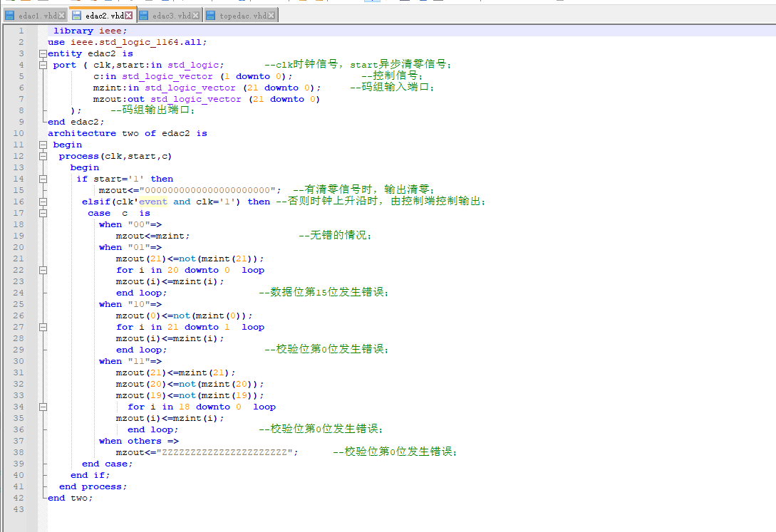Click the 'process(clk,start,c)' statement
776x532 pixels.
(115, 156)
